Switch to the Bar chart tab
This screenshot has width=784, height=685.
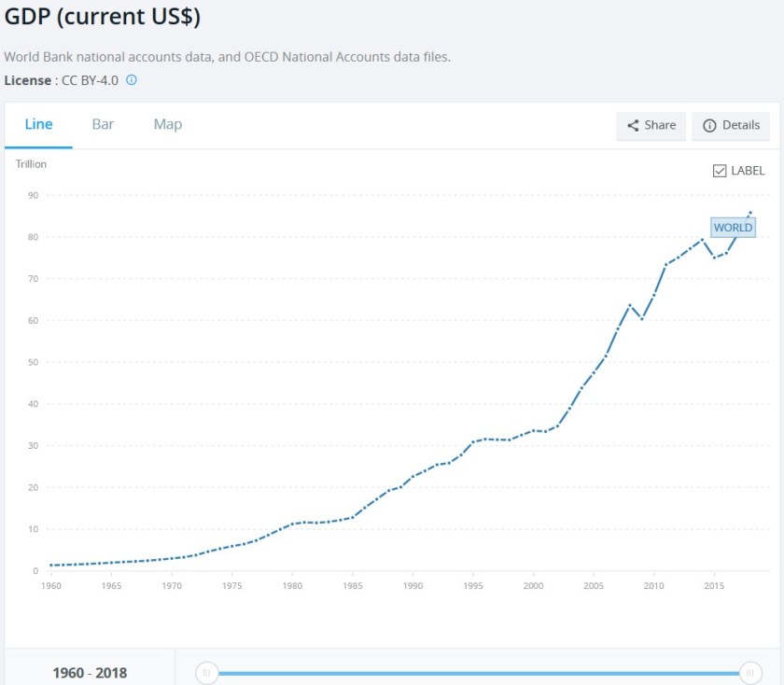(103, 124)
